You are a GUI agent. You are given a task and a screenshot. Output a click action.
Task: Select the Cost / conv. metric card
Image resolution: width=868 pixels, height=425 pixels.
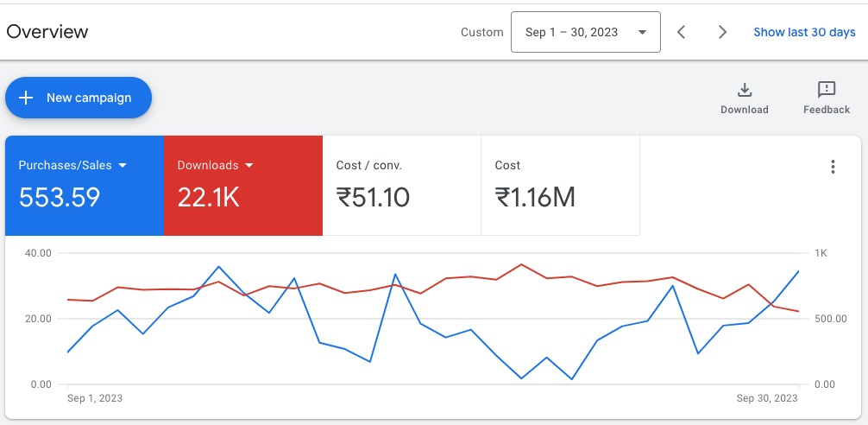pyautogui.click(x=401, y=186)
